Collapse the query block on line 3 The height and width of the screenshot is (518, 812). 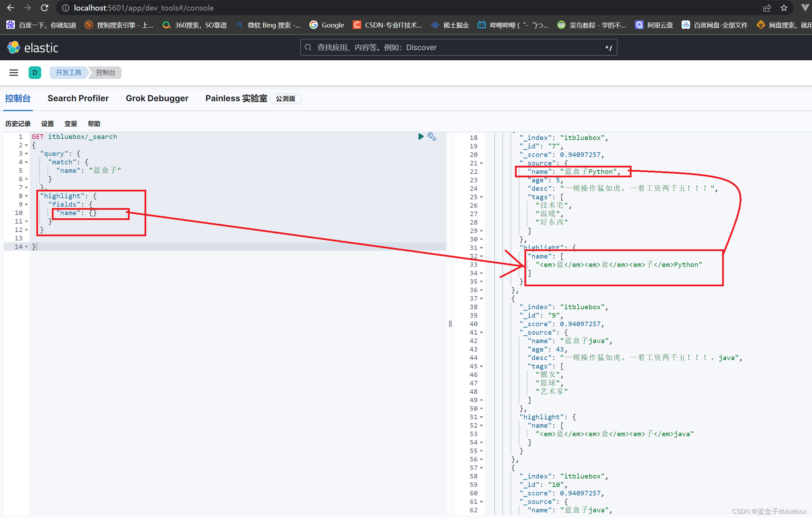coord(26,154)
